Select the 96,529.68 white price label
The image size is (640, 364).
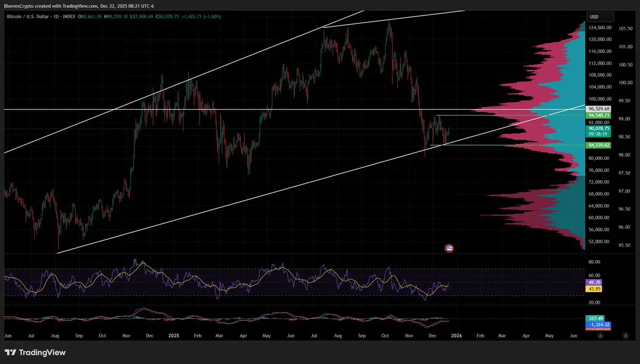coord(599,109)
